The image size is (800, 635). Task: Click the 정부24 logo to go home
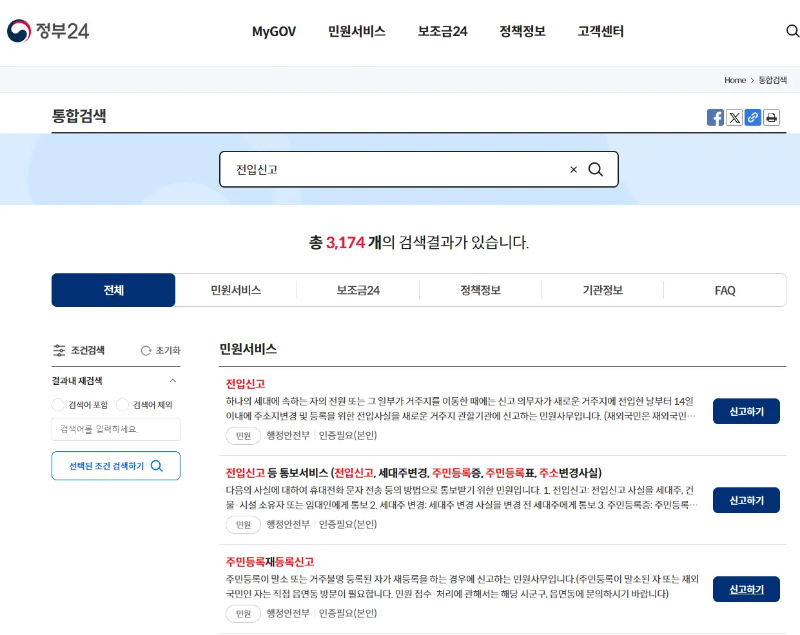pos(48,30)
